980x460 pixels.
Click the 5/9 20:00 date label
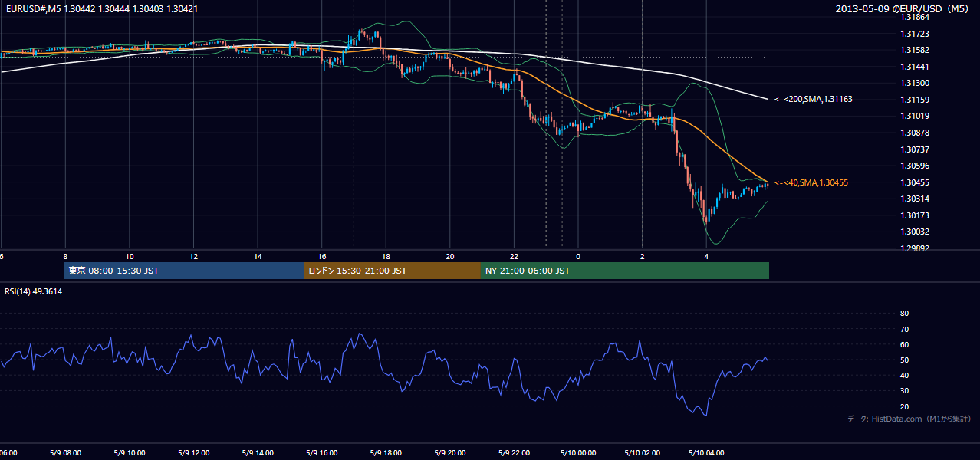coord(449,452)
